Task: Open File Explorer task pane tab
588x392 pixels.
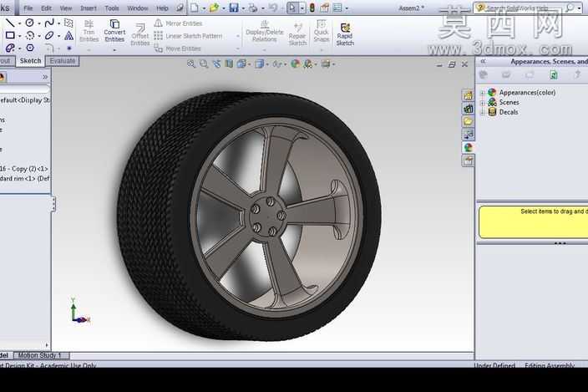Action: click(468, 121)
